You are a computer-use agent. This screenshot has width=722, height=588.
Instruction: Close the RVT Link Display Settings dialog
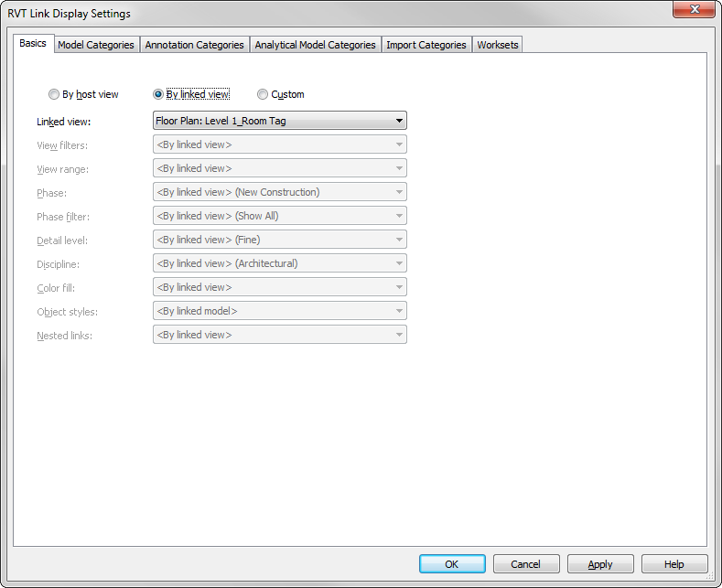(x=695, y=9)
